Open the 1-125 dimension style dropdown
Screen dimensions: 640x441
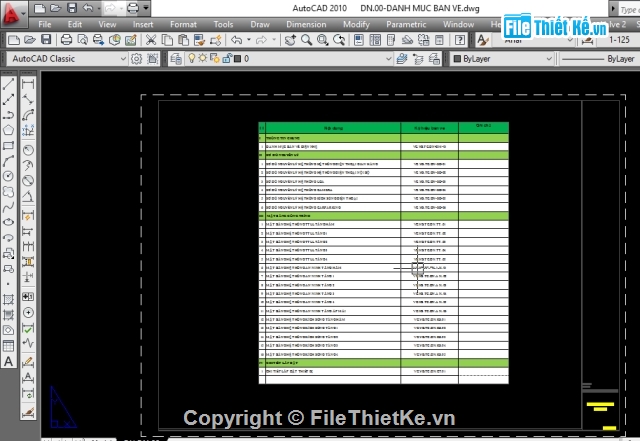[620, 40]
